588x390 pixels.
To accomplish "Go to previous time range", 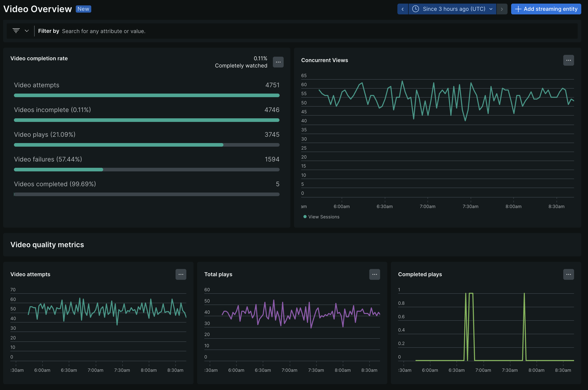I will 402,9.
